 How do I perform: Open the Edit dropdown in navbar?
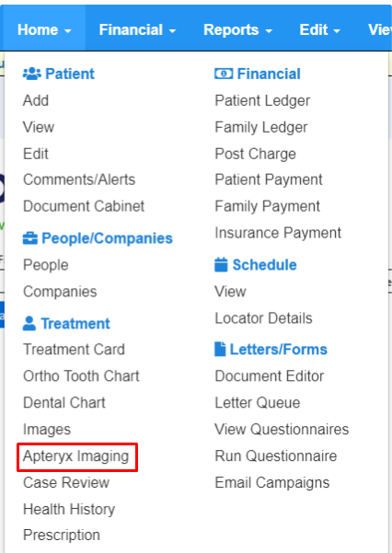click(319, 29)
